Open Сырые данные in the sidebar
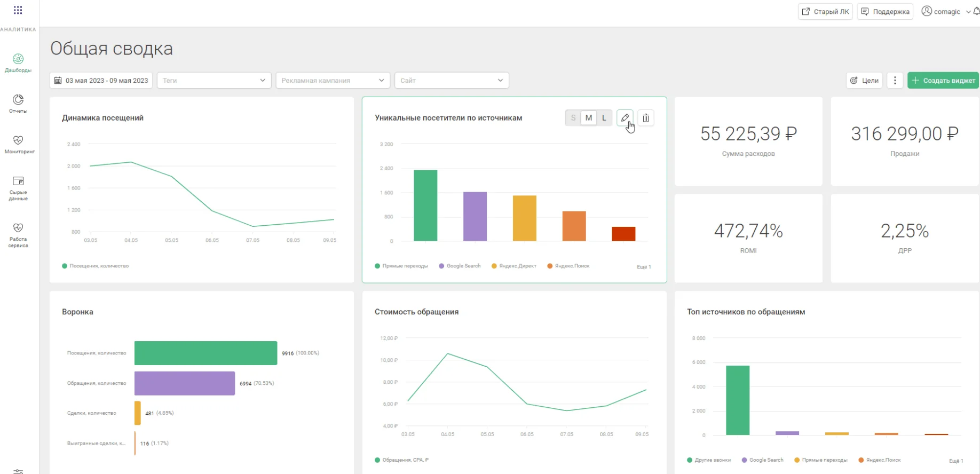This screenshot has width=980, height=474. (18, 188)
